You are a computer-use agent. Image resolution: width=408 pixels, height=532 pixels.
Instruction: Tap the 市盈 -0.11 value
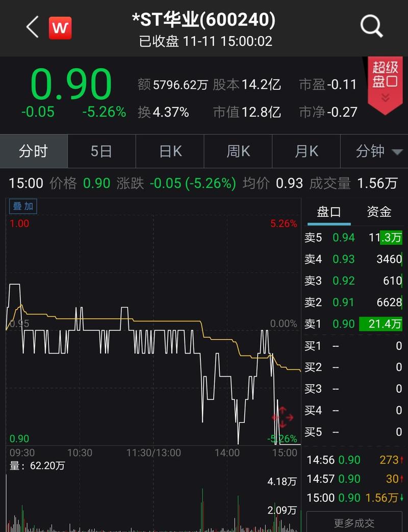(x=328, y=85)
